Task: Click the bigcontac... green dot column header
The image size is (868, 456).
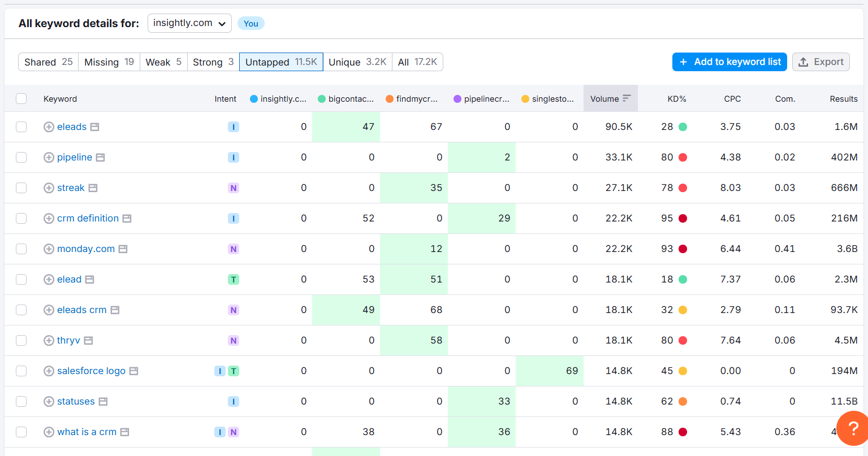Action: pyautogui.click(x=346, y=99)
